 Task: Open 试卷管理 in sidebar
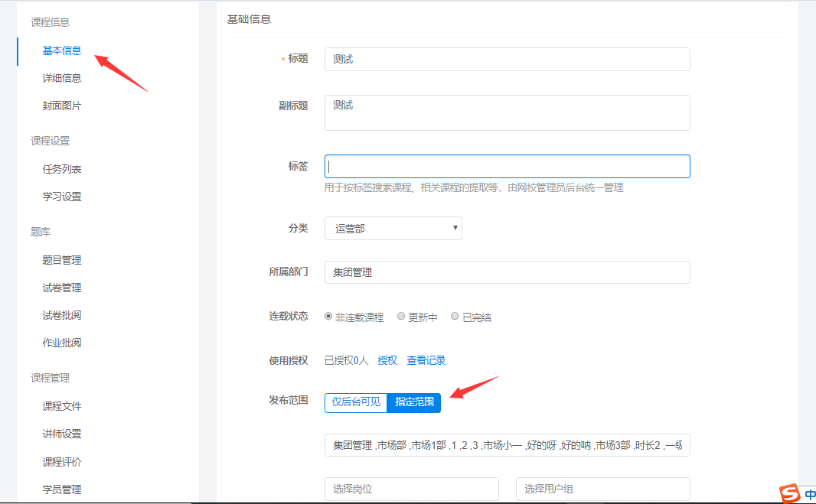click(x=61, y=288)
